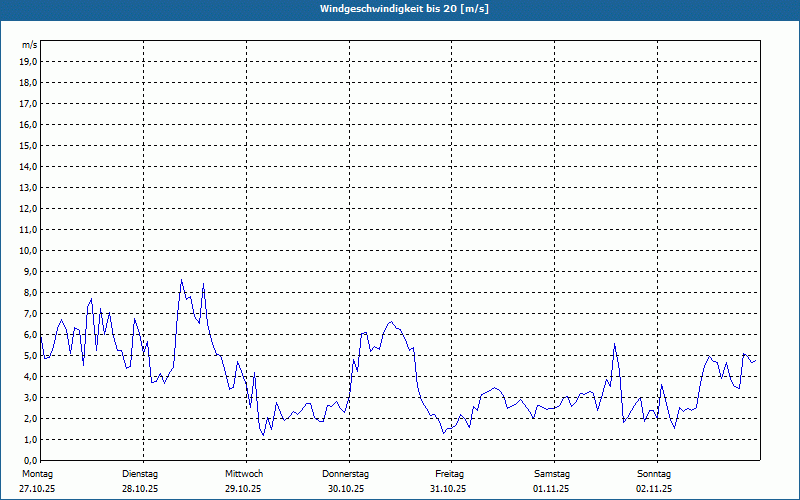Screen dimensions: 800x500
Task: Click the 01.11.25 date label
Action: pyautogui.click(x=552, y=489)
